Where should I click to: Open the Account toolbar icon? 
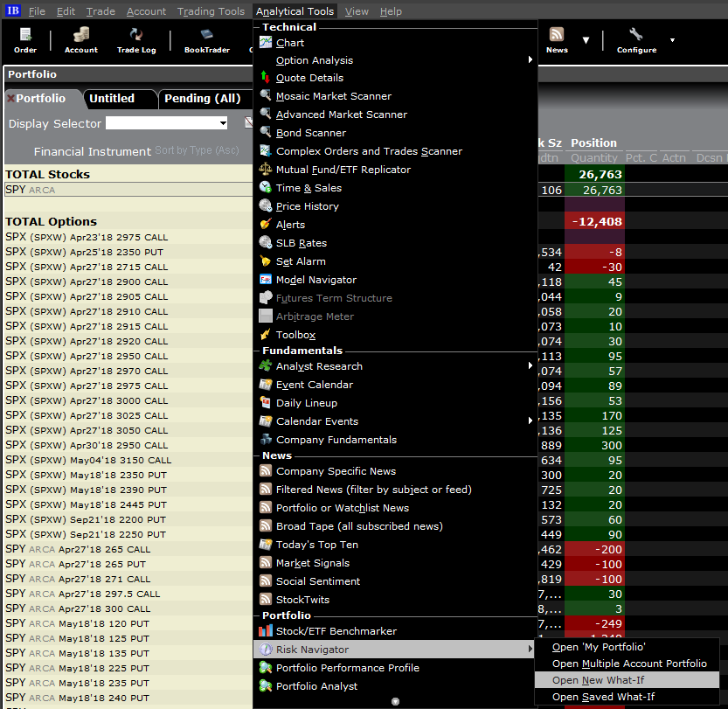click(x=80, y=40)
